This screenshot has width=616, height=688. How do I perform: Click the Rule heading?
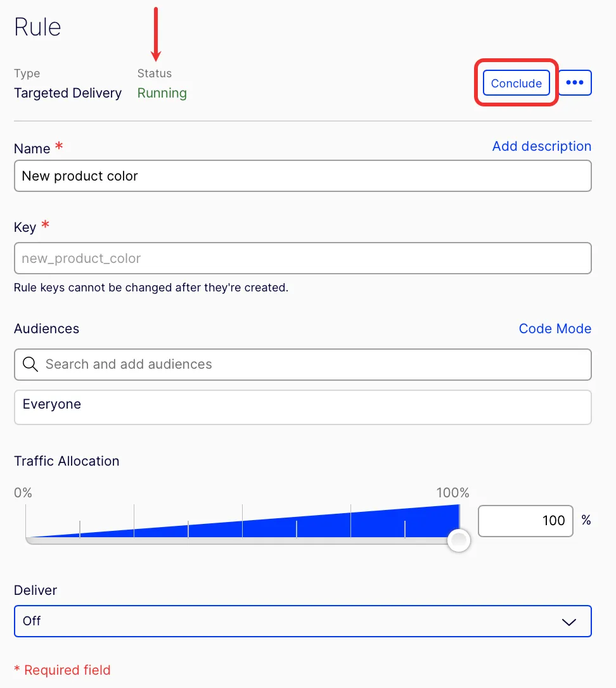point(37,27)
